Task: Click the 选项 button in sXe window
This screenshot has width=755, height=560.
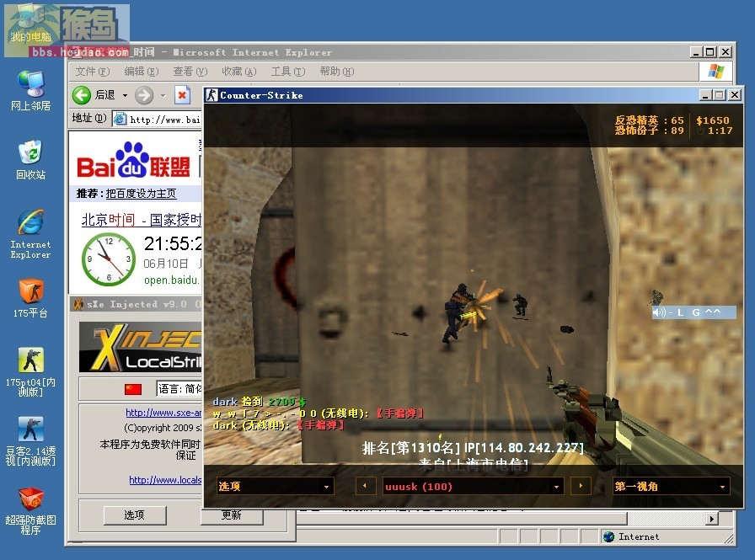Action: click(135, 515)
